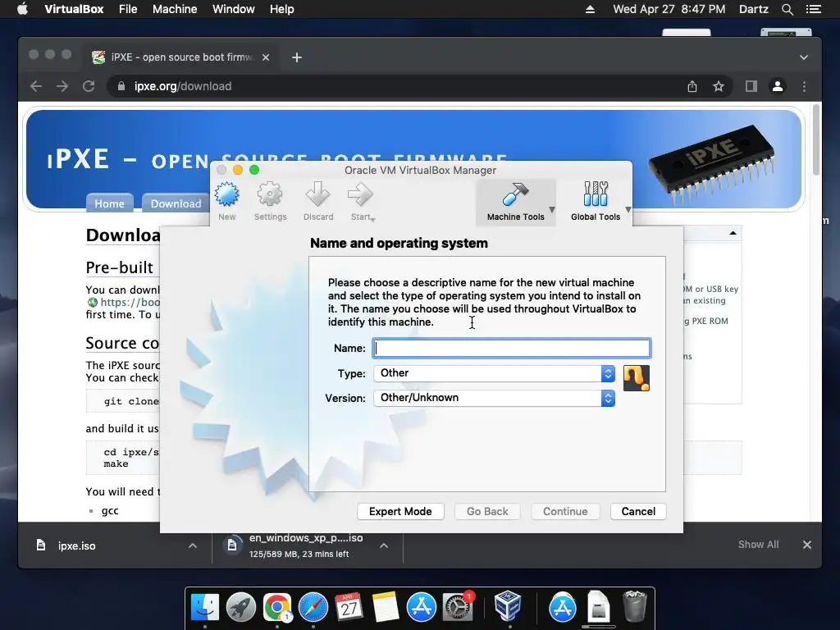
Task: Open Google Chrome from the dock
Action: pos(277,607)
